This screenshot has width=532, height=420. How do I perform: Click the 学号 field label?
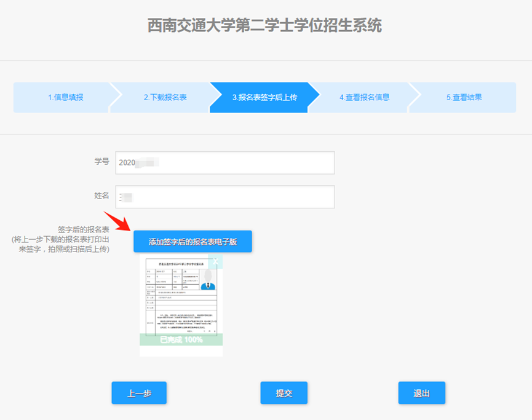[x=101, y=162]
